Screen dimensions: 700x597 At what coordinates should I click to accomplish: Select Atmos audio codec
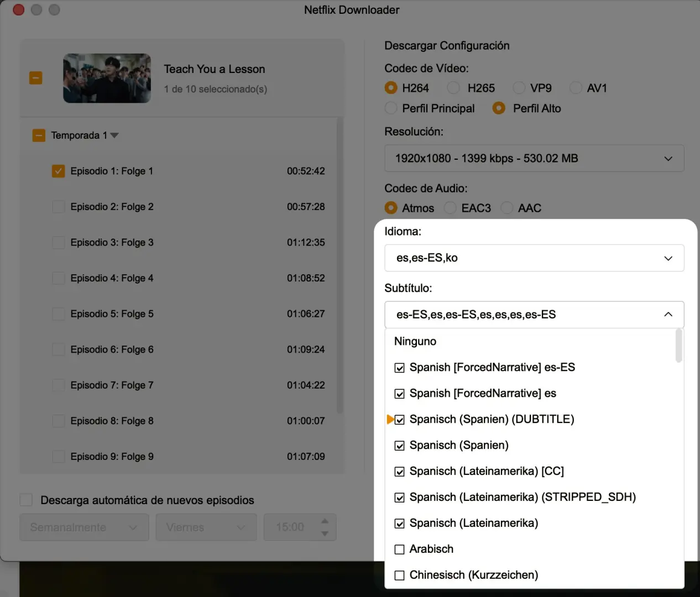pyautogui.click(x=391, y=208)
